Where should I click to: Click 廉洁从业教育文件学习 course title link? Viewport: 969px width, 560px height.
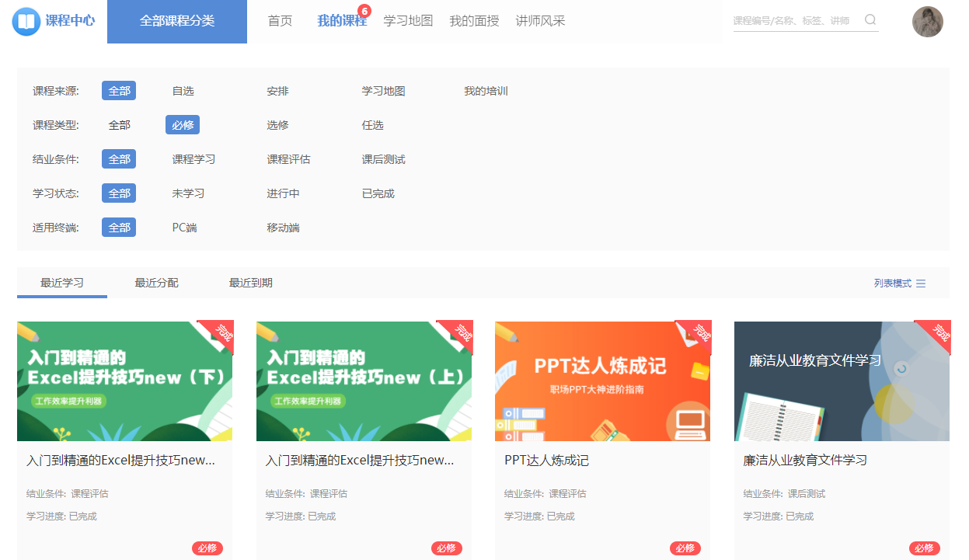click(805, 461)
